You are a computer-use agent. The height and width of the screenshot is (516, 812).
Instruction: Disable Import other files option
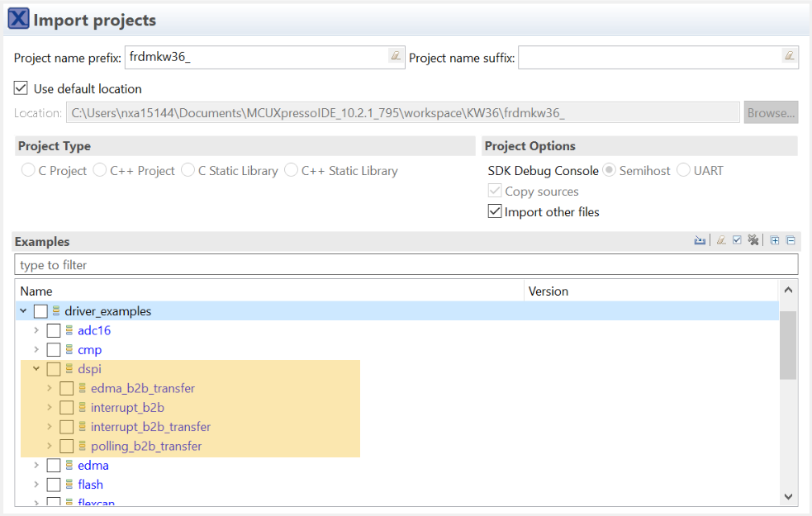[495, 211]
